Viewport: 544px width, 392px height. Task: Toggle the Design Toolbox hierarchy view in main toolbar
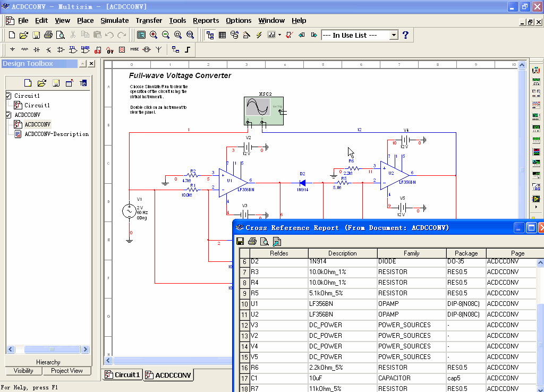coord(210,35)
